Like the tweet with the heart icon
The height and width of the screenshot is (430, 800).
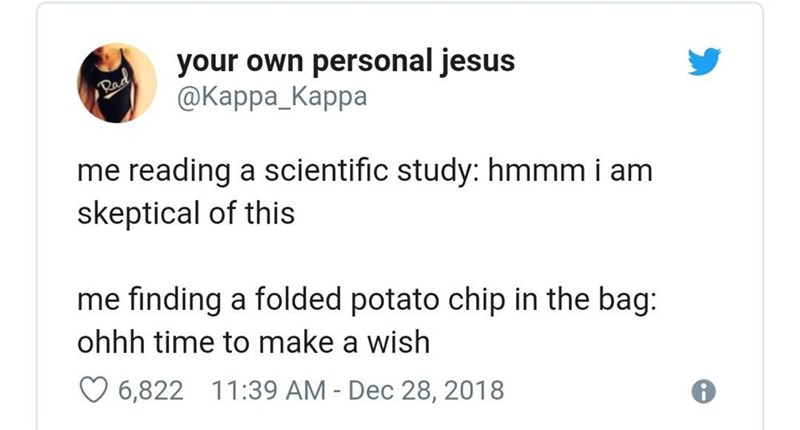[x=93, y=389]
